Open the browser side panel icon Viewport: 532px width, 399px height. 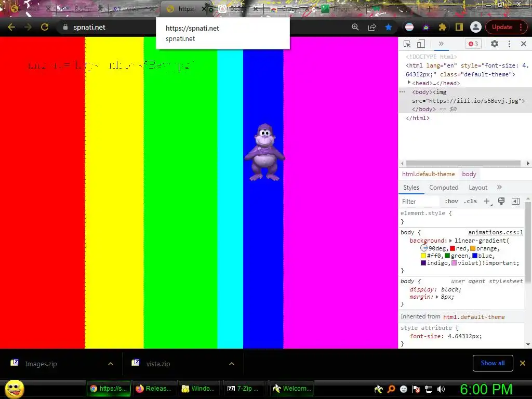(459, 27)
